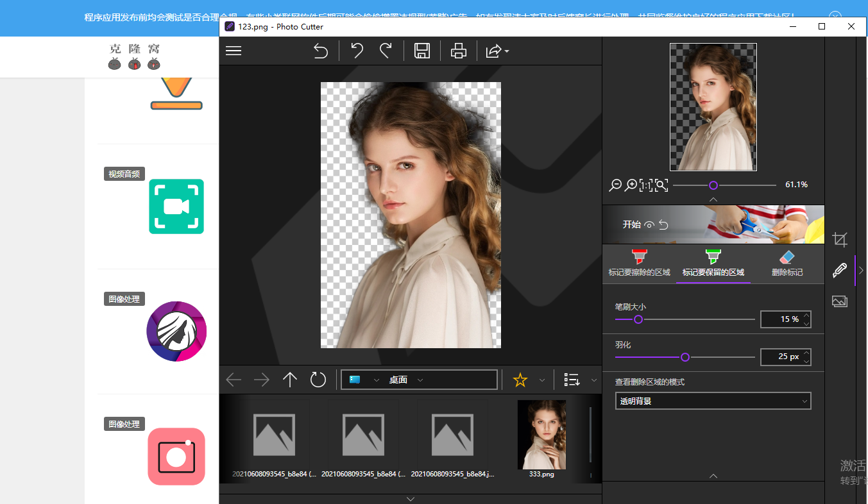Print the image
868x504 pixels.
pos(459,51)
